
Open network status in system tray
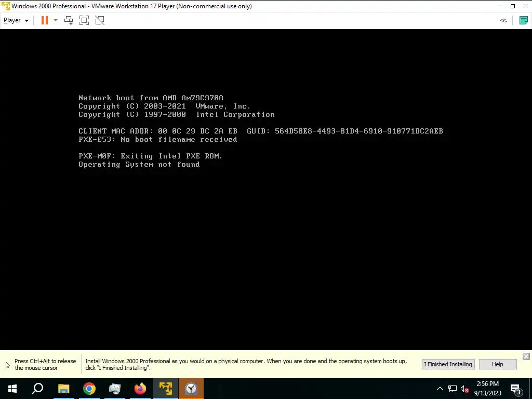(x=453, y=389)
